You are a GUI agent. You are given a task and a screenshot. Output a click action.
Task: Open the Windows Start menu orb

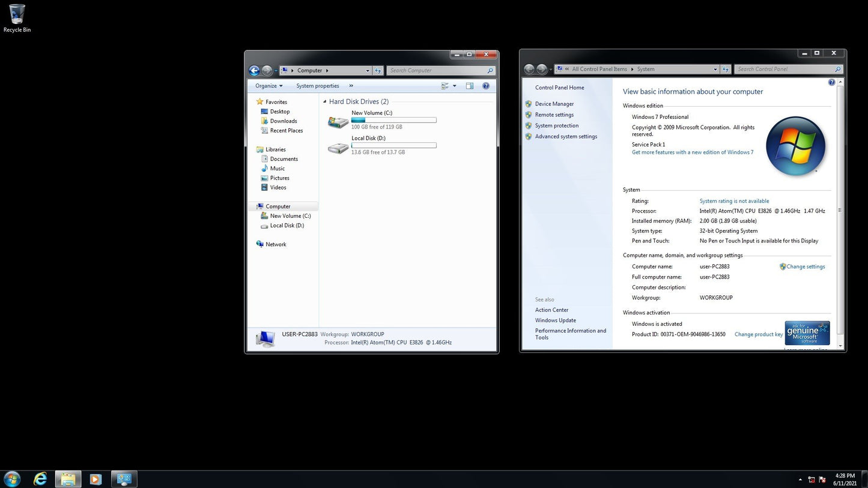[12, 479]
